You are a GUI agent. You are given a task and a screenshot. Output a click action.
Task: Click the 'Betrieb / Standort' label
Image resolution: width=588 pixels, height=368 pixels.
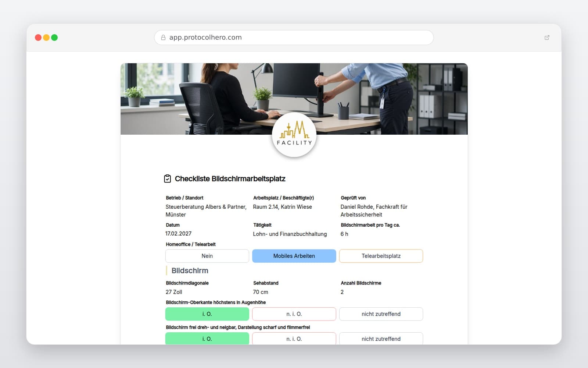click(184, 198)
